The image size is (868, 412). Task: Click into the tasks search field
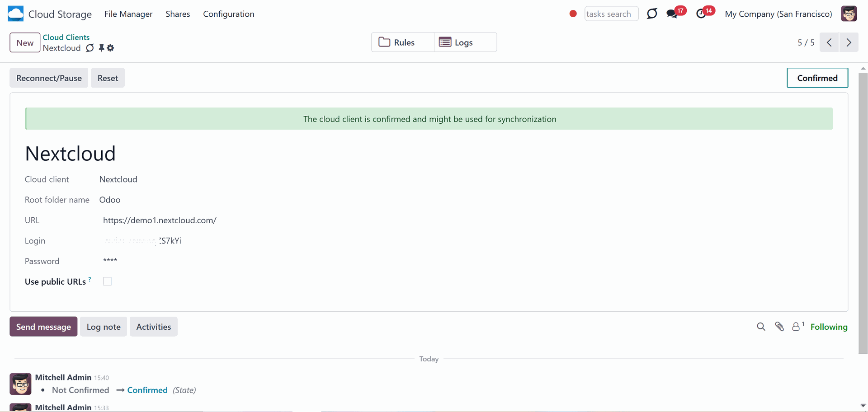(x=611, y=14)
